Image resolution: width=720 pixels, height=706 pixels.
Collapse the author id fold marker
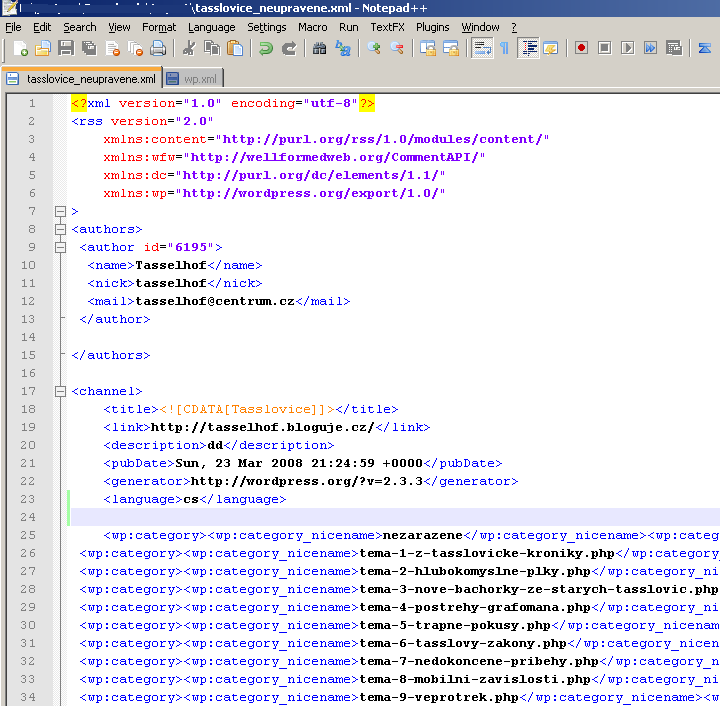(60, 247)
